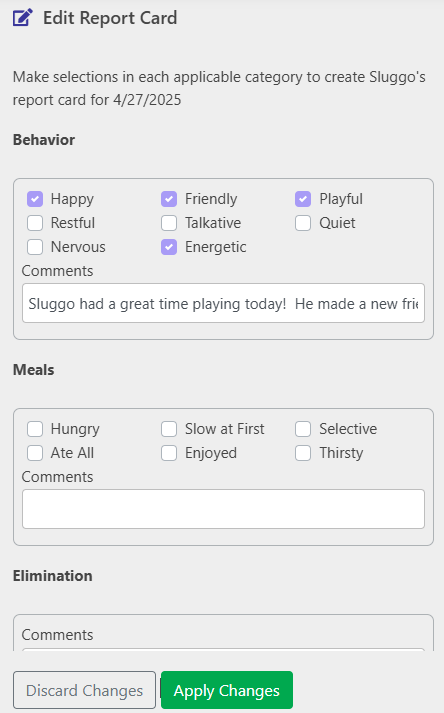Check the Ate All checkbox
Viewport: 444px width, 713px height.
pos(35,453)
